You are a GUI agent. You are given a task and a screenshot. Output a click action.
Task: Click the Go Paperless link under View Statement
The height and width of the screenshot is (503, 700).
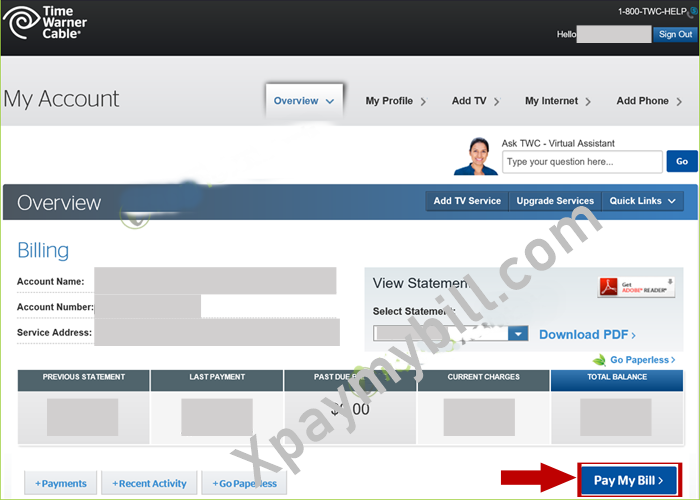(x=642, y=360)
